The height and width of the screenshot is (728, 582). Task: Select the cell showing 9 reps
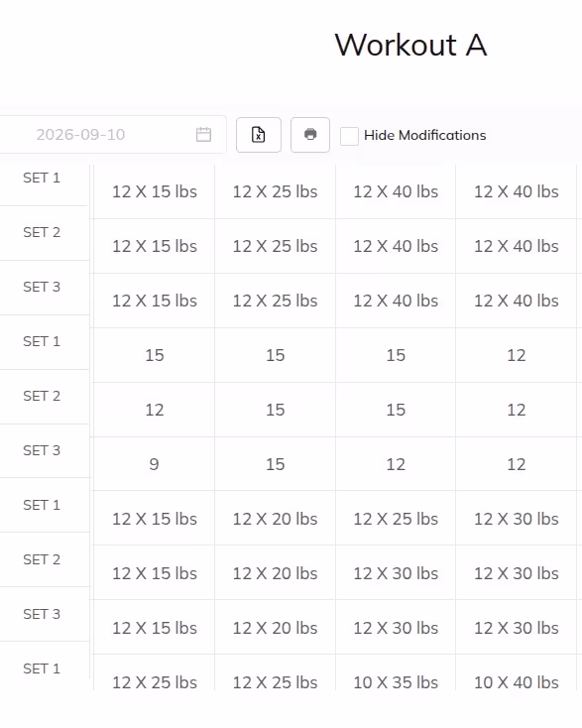tap(154, 464)
